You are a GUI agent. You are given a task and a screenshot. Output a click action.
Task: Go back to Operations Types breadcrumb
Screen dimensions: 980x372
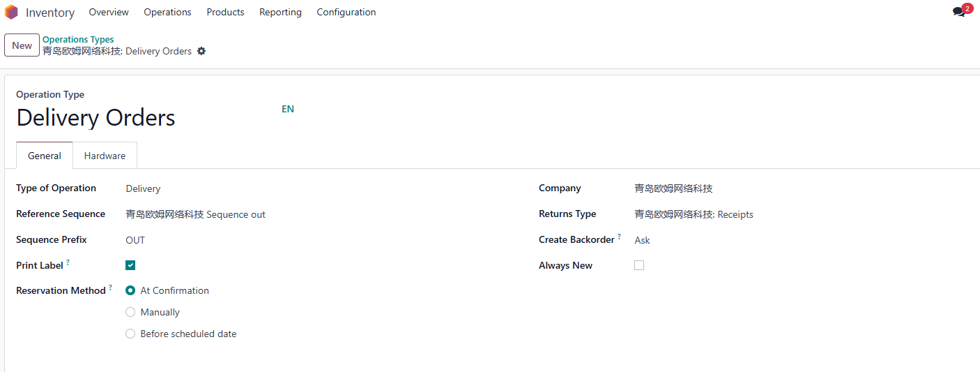pyautogui.click(x=78, y=40)
